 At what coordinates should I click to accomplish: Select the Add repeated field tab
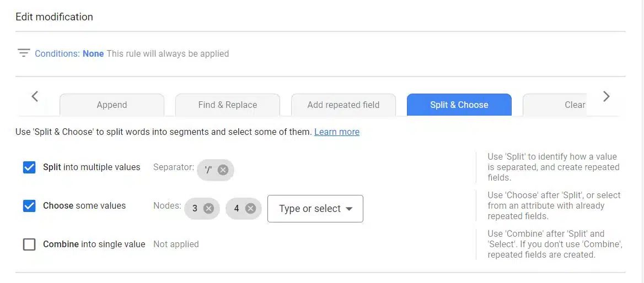pos(344,105)
